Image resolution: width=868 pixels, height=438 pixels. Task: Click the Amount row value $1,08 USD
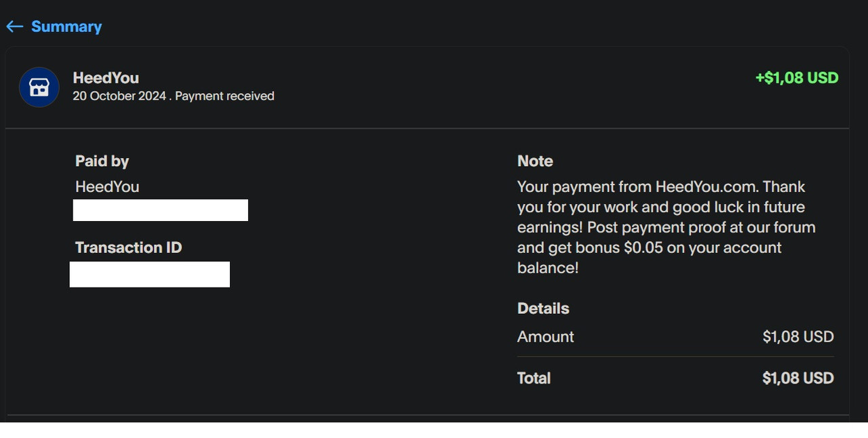(x=798, y=337)
